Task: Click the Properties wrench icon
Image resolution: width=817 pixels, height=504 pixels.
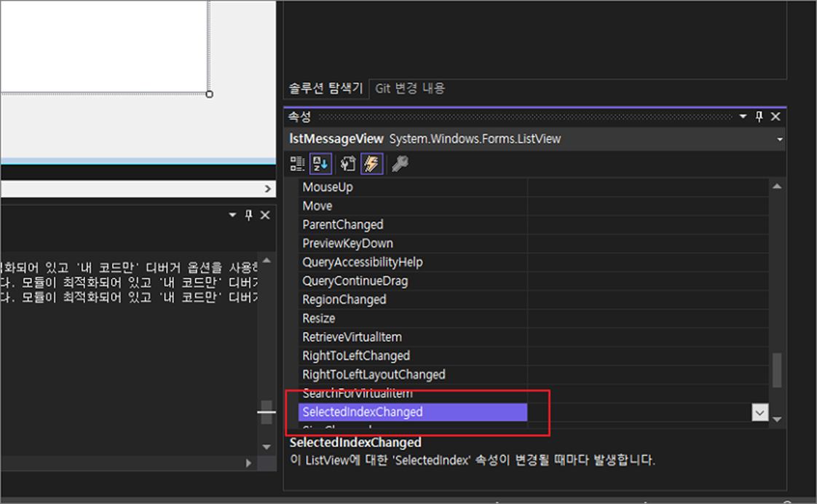Action: click(347, 163)
